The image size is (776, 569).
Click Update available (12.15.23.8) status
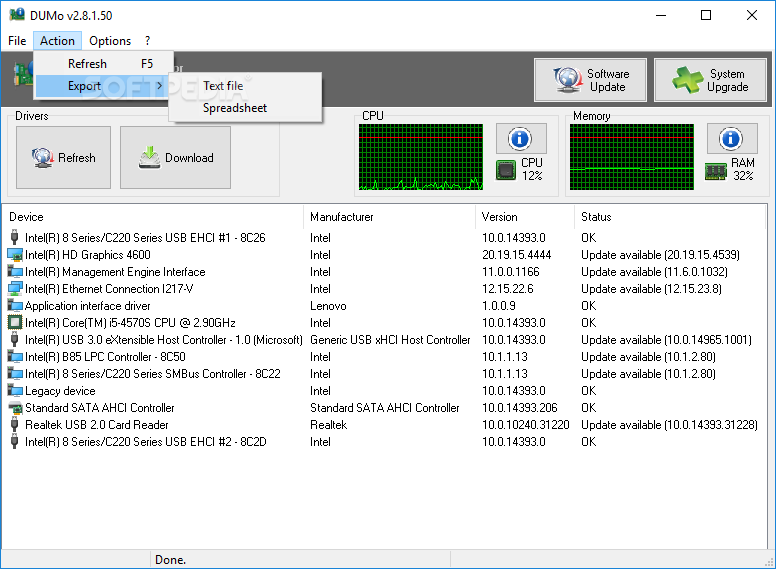click(651, 288)
